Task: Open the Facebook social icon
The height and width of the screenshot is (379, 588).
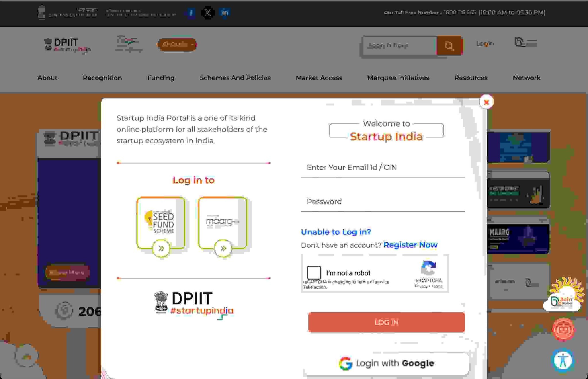Action: pos(191,13)
